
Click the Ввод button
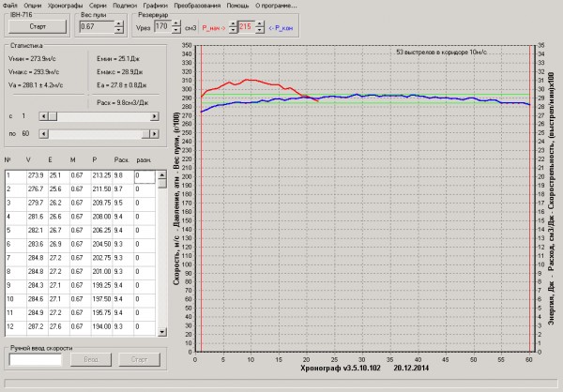(91, 359)
